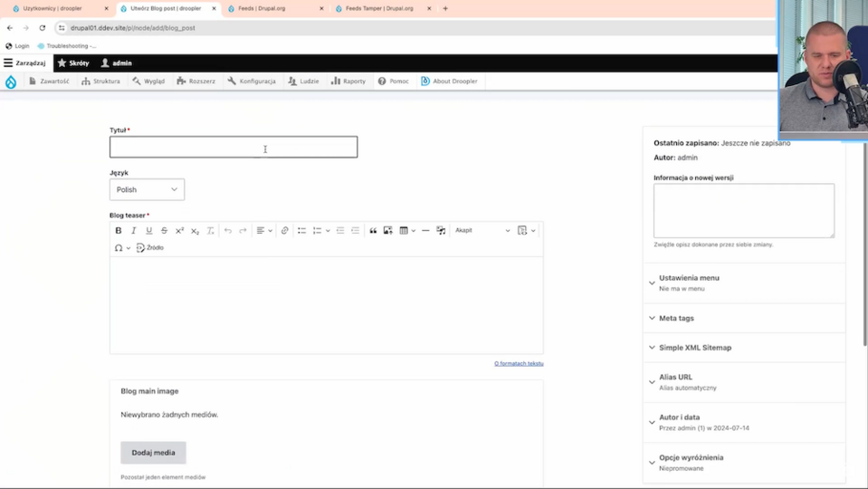Open the code block insert dropdown
Screen dimensions: 868x489
tap(526, 230)
